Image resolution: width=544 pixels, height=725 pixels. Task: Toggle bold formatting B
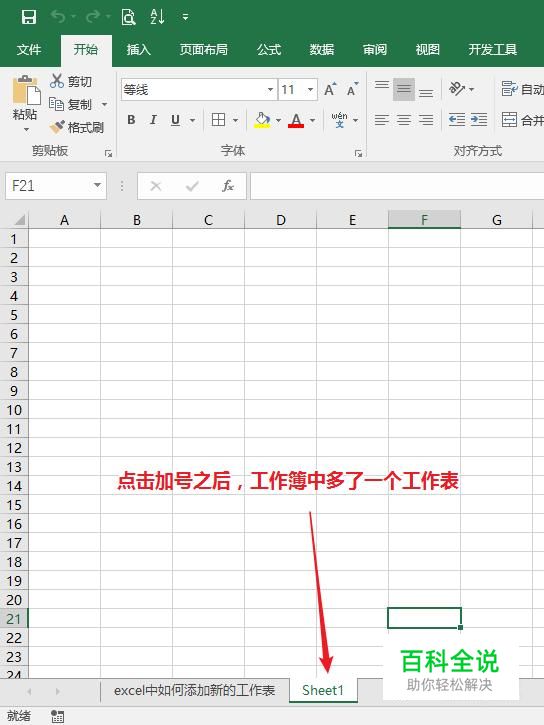pos(131,120)
